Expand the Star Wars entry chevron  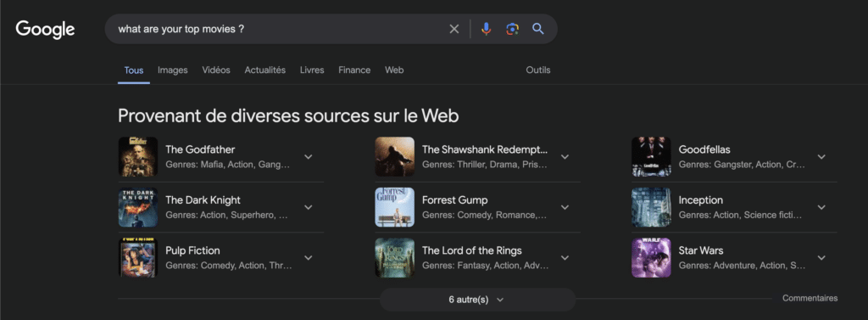pyautogui.click(x=821, y=258)
